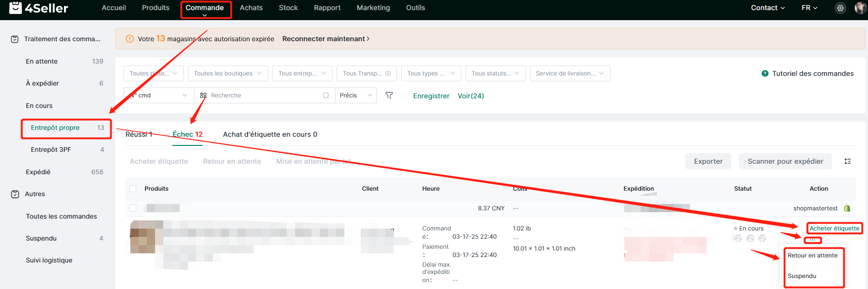The image size is (868, 289).
Task: Click Reconnecter maintenant link
Action: (325, 39)
